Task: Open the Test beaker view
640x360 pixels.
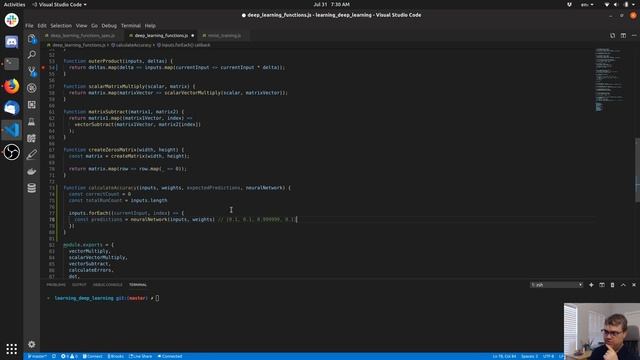Action: pyautogui.click(x=32, y=121)
